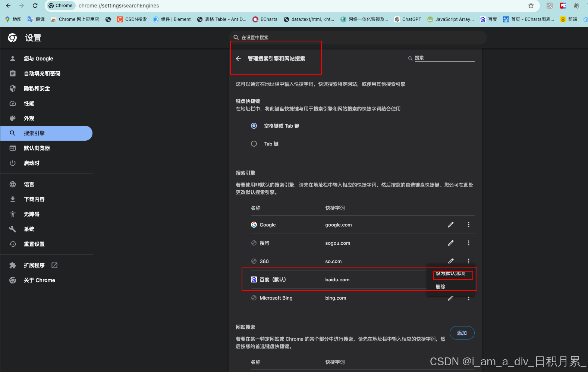Open the 地图 bookmark
The image size is (588, 372).
13,19
